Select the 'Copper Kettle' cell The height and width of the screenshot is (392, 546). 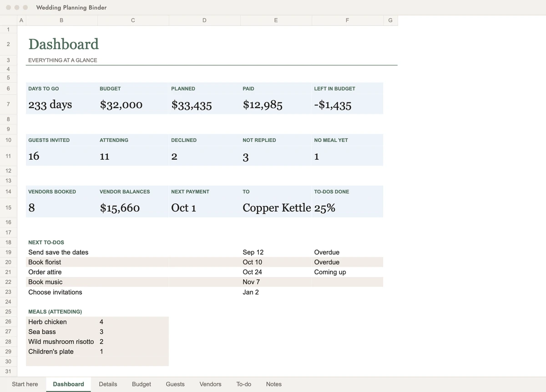(276, 207)
